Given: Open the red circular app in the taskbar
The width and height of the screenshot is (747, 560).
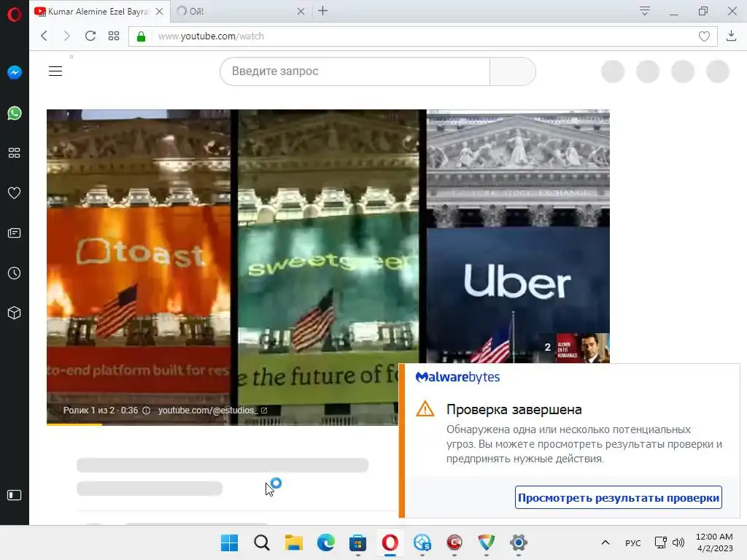Looking at the screenshot, I should (454, 542).
